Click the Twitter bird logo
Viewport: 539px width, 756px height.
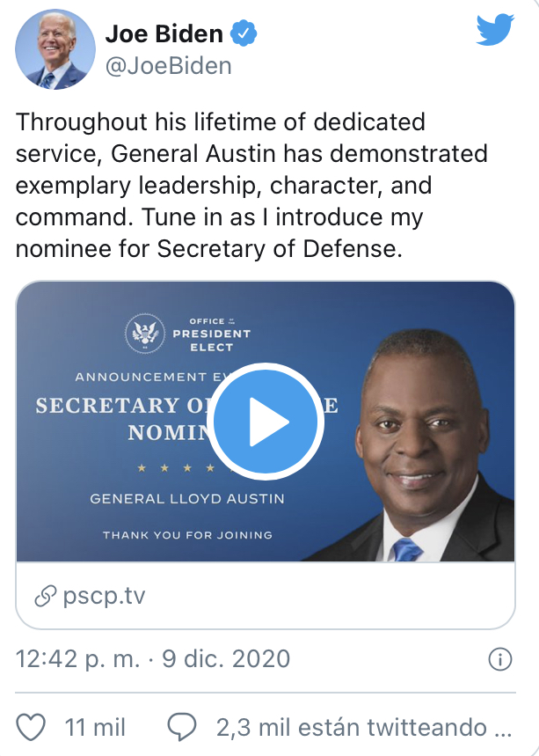coord(495,30)
